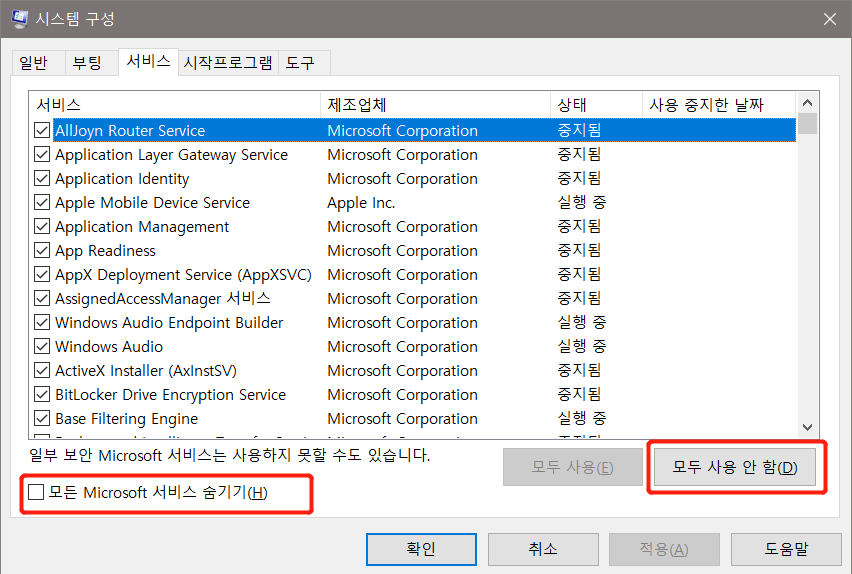Click the System Configuration title bar icon

[20, 18]
